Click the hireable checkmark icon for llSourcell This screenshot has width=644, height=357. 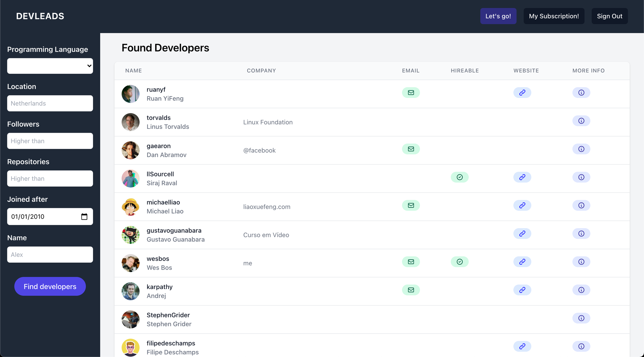pos(459,177)
